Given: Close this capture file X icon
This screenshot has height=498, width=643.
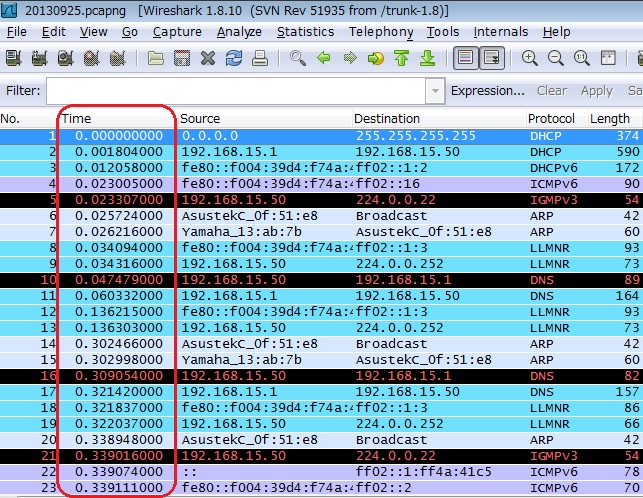Looking at the screenshot, I should tap(208, 58).
